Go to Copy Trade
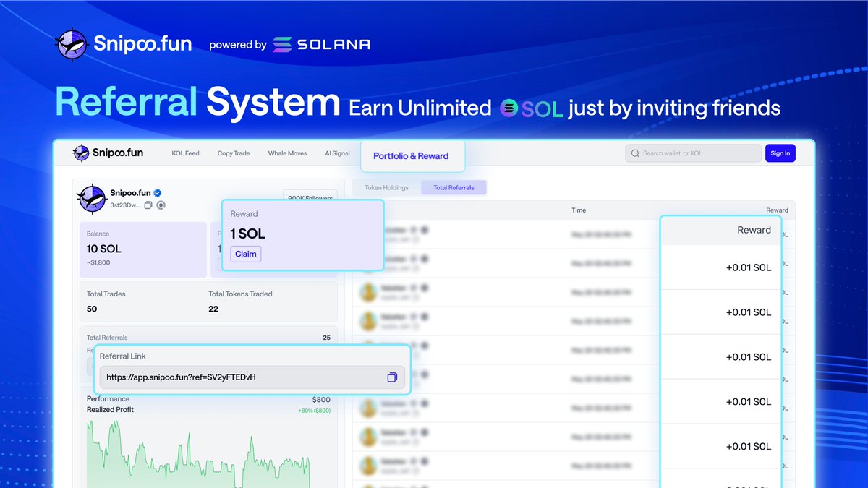 point(234,153)
